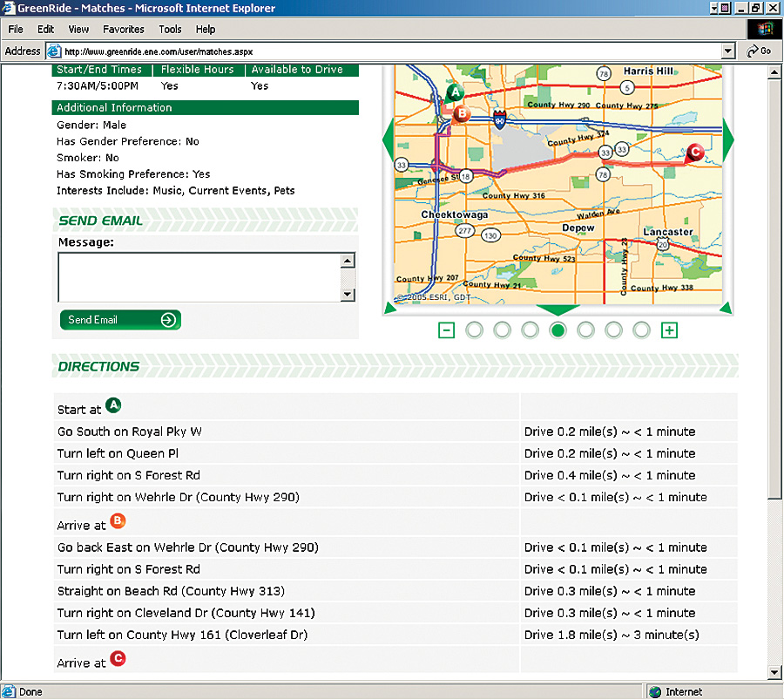The width and height of the screenshot is (784, 700).
Task: Click the zoom out minus icon below the map
Action: click(x=446, y=330)
